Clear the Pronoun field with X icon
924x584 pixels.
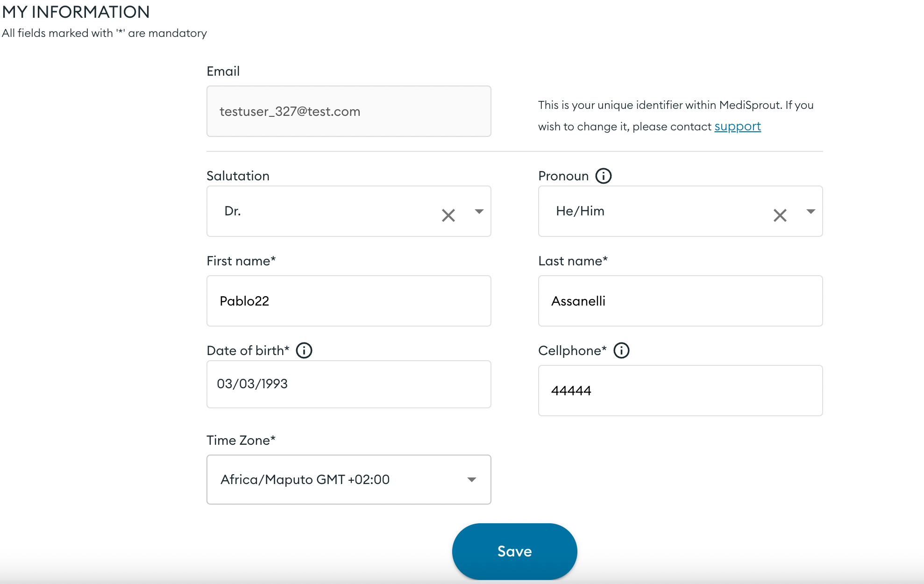point(779,214)
